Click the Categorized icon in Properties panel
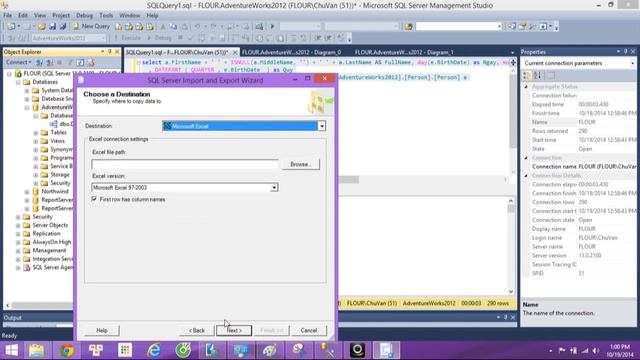Screen dimensions: 640x360 point(527,75)
